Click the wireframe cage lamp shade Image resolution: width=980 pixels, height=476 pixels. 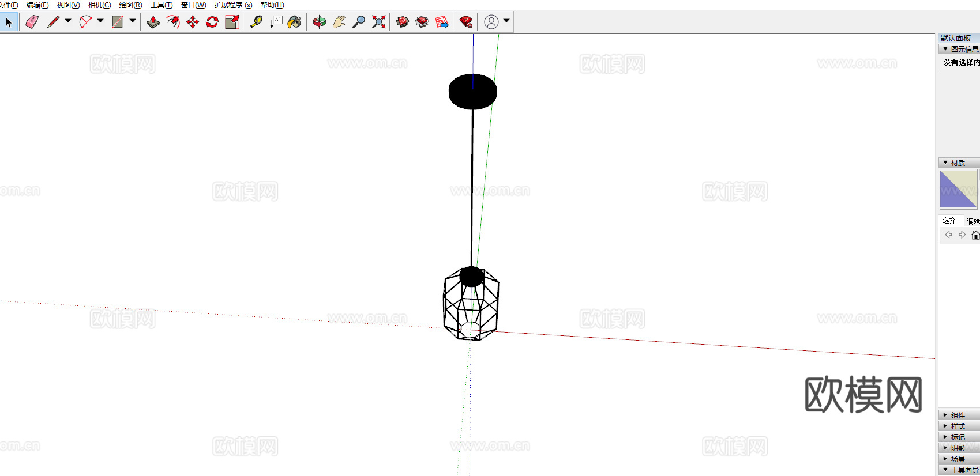(x=471, y=304)
